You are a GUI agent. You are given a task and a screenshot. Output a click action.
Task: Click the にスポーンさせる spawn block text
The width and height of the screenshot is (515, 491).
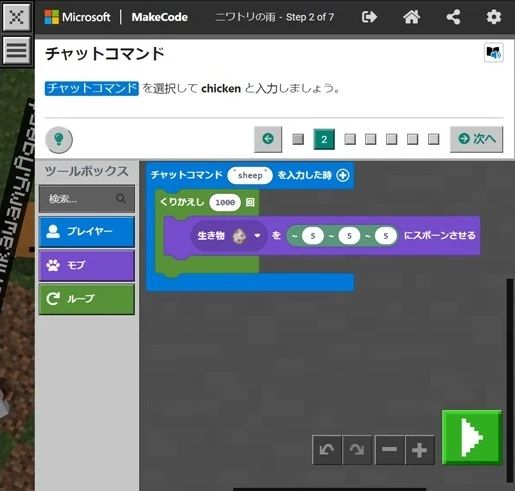click(x=439, y=235)
